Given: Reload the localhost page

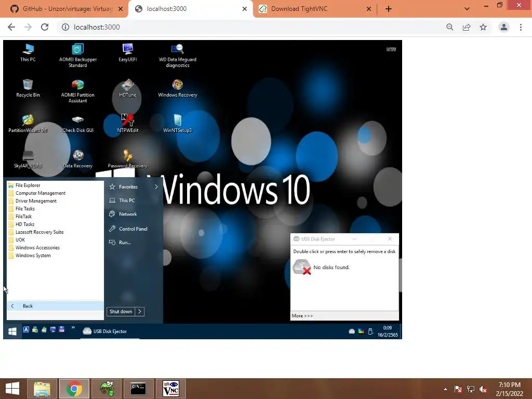Looking at the screenshot, I should (45, 27).
